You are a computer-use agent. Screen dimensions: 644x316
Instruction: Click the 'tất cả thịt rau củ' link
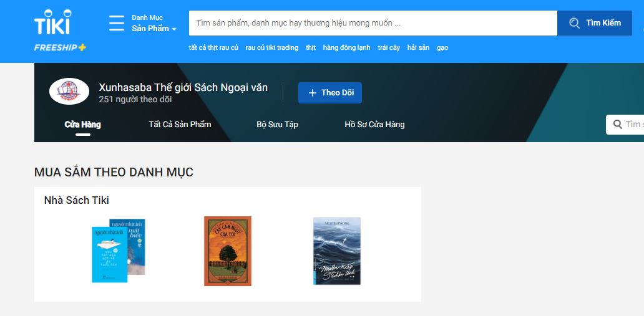[213, 48]
